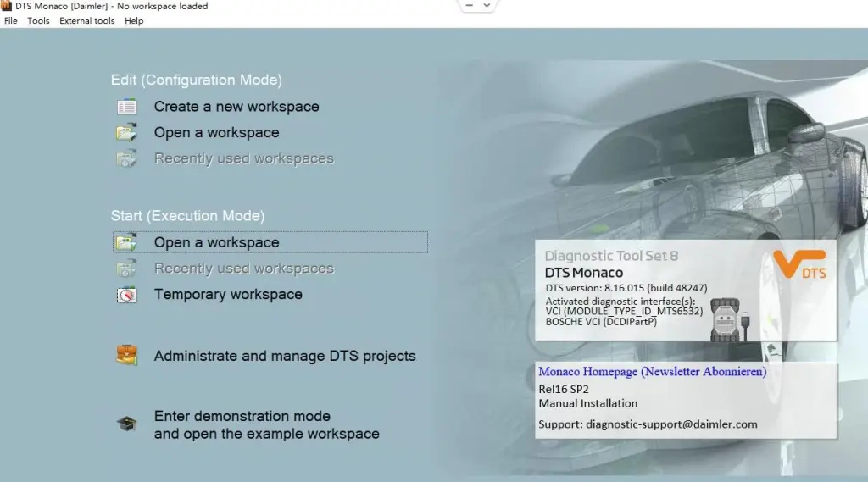Screen dimensions: 868x482
Task: Expand the chevron in top overlay tab
Action: 487,6
